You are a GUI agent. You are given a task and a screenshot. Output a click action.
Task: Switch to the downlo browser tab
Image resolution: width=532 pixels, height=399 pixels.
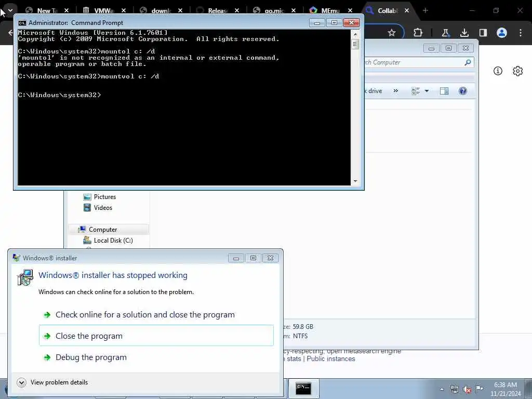(161, 10)
